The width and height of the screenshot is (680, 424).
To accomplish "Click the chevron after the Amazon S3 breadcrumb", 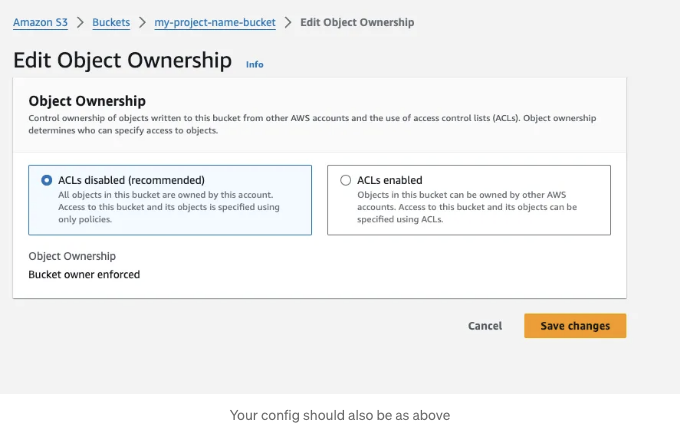I will [x=80, y=23].
